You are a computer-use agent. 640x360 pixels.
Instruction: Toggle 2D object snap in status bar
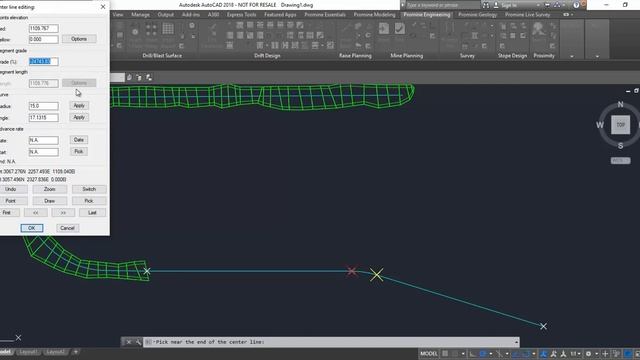[525, 353]
